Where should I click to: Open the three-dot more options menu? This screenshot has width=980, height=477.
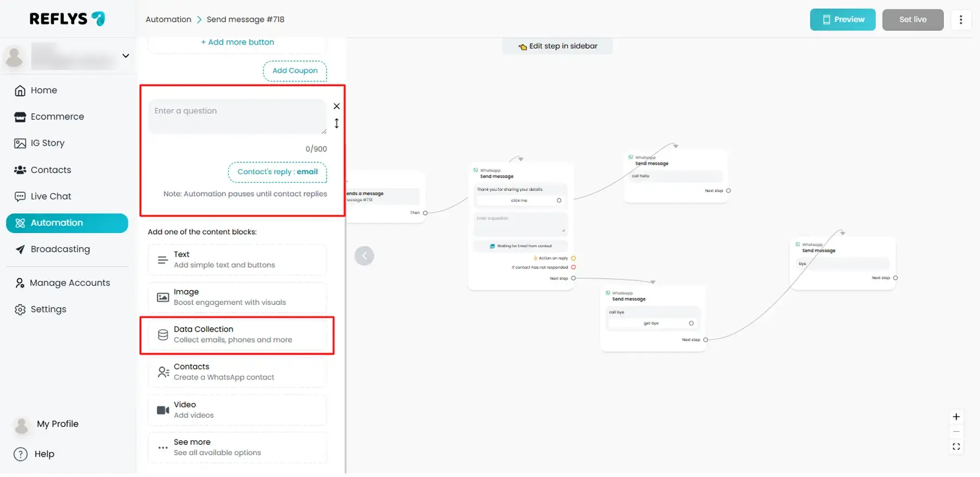960,20
